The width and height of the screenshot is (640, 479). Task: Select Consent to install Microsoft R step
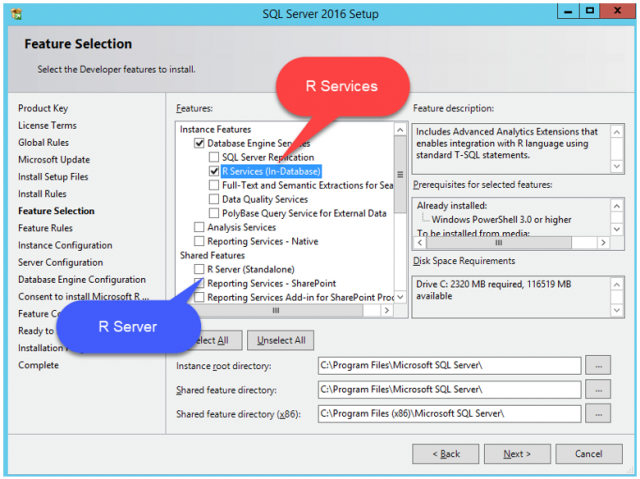tap(84, 297)
